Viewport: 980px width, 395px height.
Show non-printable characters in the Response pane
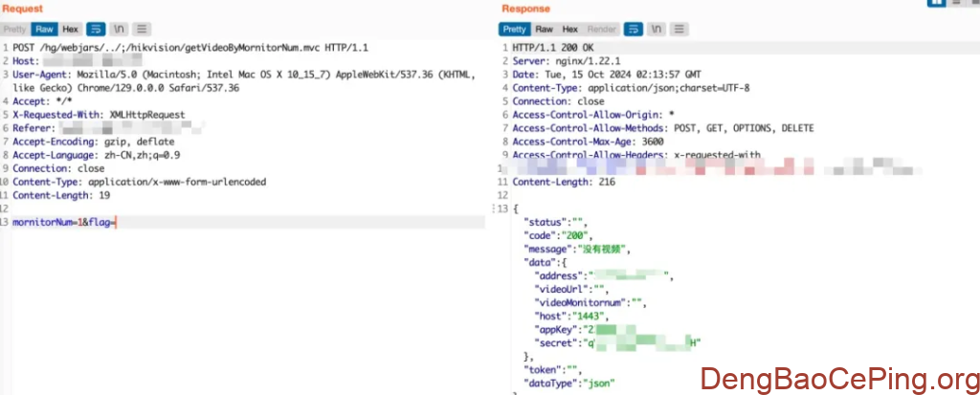[657, 30]
